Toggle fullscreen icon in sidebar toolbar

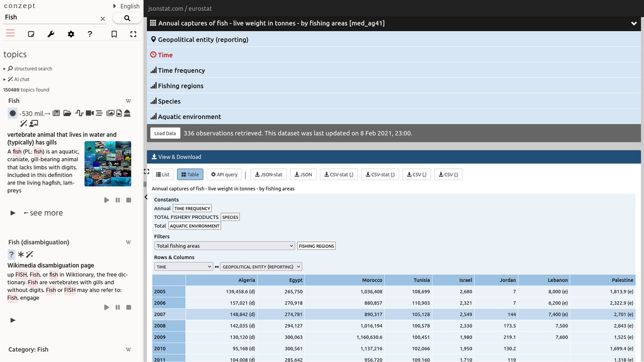click(133, 34)
